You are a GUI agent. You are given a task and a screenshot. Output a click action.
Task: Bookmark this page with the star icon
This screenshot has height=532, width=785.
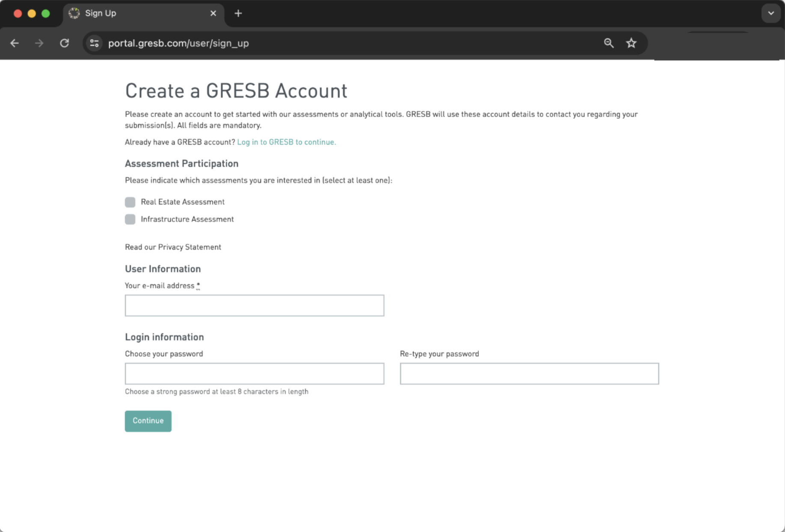pos(631,43)
